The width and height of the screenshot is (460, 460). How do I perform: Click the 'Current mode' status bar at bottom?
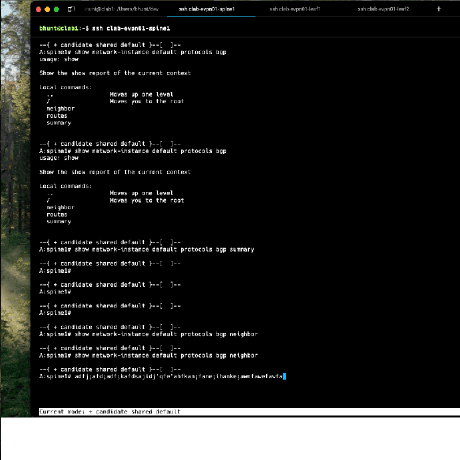[x=249, y=412]
